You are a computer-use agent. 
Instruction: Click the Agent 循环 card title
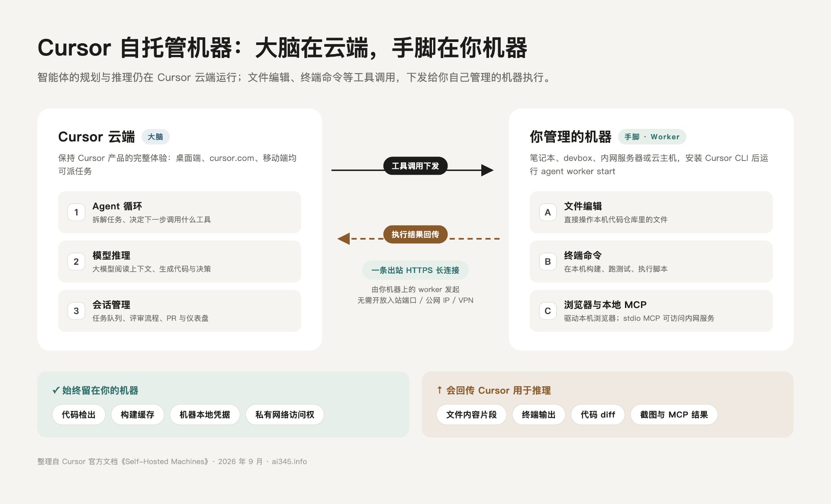coord(117,206)
